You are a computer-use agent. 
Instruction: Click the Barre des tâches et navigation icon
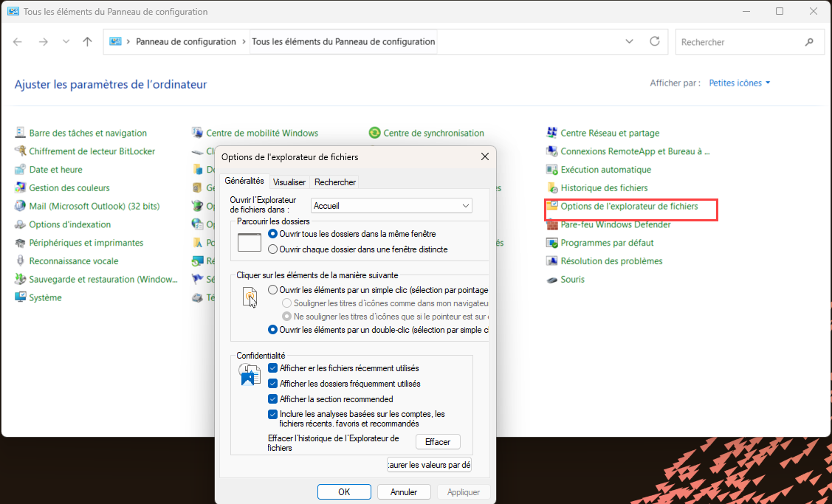point(20,133)
